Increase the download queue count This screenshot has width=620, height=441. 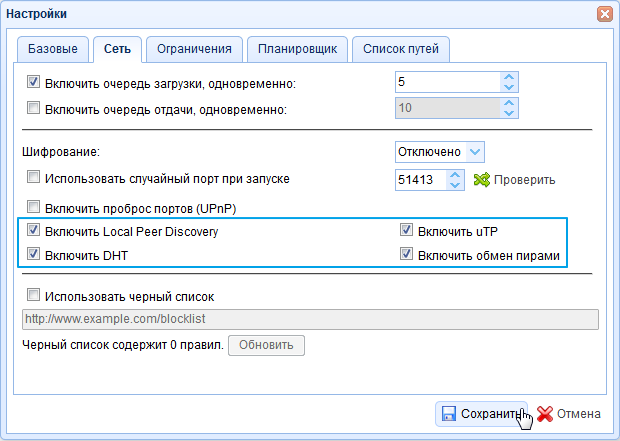(x=509, y=77)
